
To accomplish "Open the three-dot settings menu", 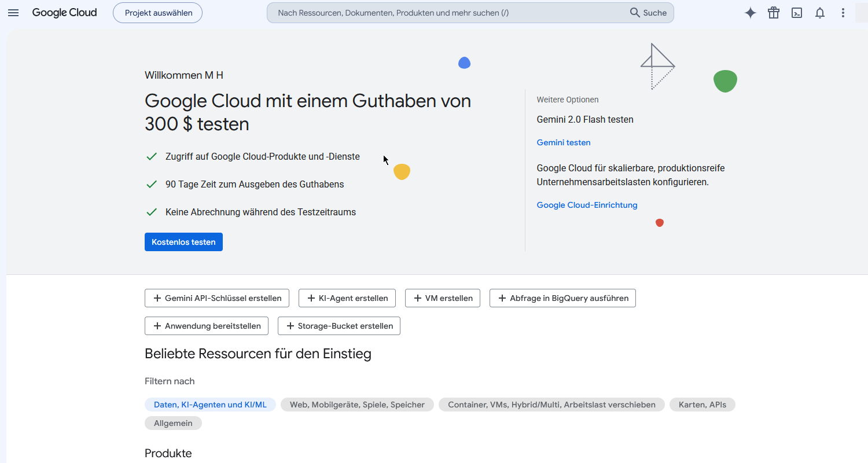I will point(843,13).
